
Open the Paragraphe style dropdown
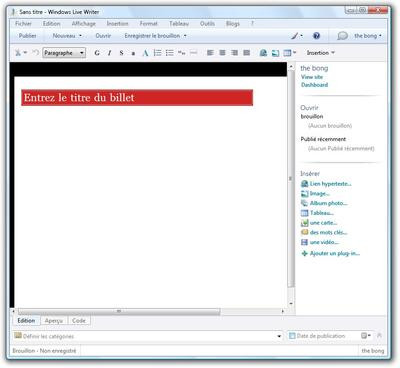click(64, 53)
